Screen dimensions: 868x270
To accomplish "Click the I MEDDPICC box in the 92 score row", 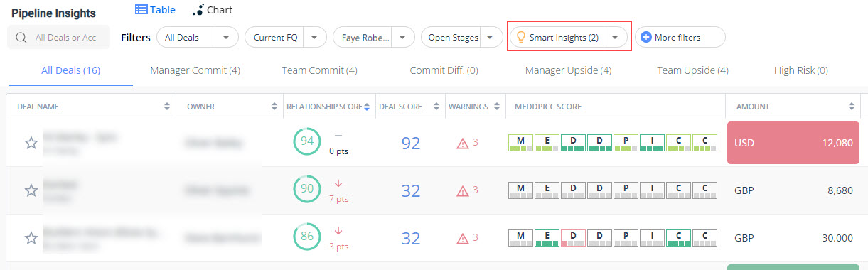I will click(x=652, y=143).
